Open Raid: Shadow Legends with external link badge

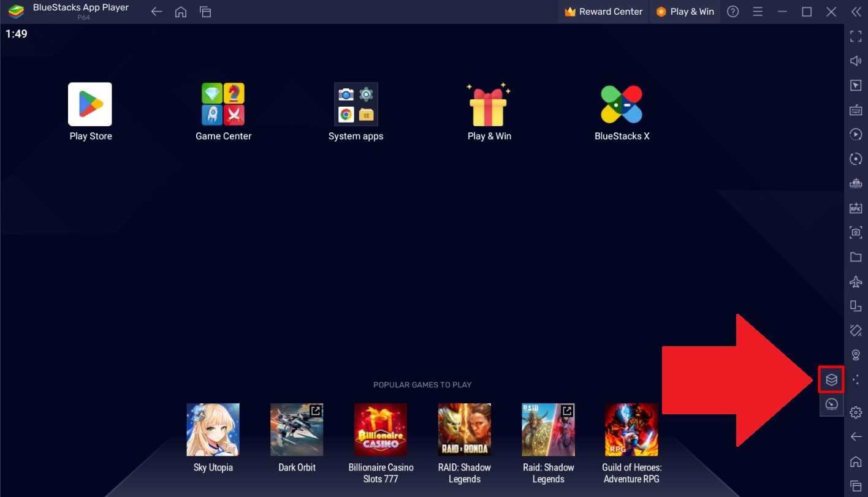pyautogui.click(x=548, y=430)
